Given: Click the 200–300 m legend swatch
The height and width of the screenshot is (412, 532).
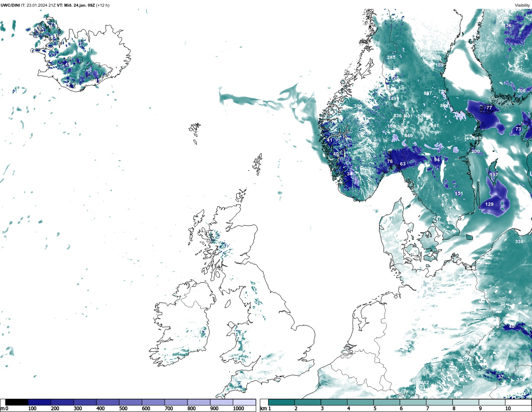Looking at the screenshot, I should 62,402.
